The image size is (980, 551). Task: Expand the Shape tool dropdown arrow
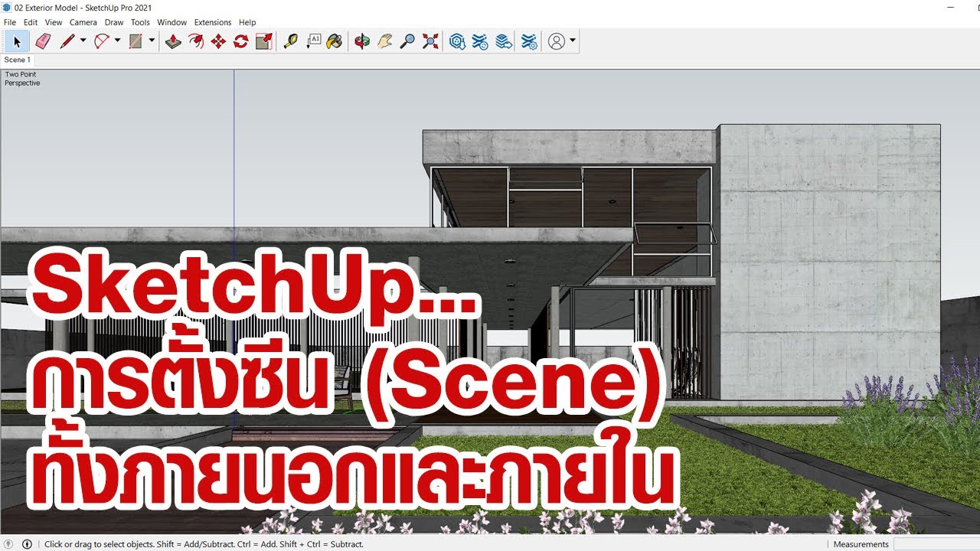152,41
